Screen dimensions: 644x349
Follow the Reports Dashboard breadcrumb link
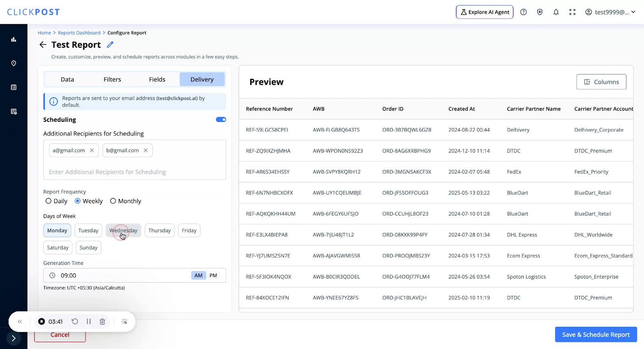tap(79, 33)
